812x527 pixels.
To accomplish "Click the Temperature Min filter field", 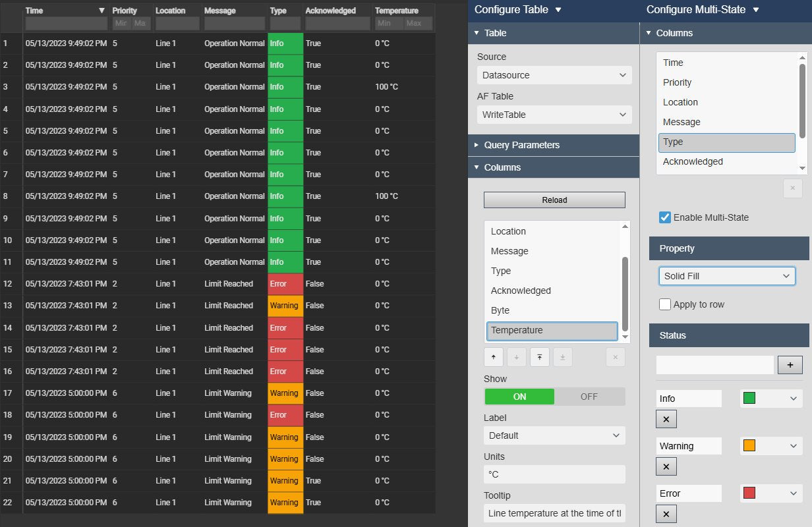I will click(389, 24).
